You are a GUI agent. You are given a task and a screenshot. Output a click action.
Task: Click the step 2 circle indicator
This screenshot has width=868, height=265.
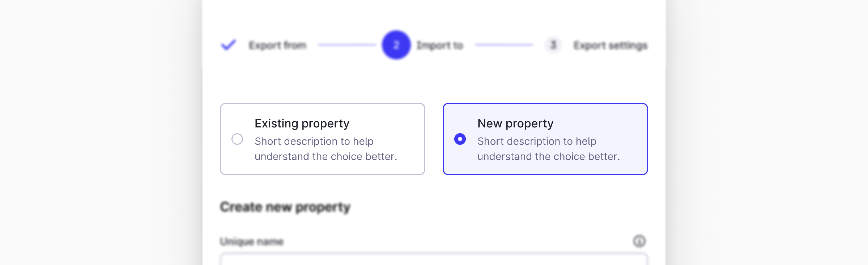396,45
